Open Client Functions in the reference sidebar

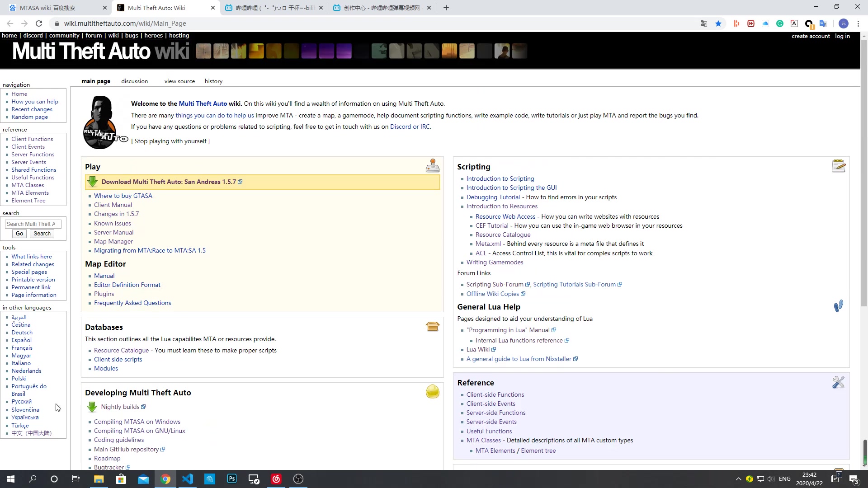[32, 139]
